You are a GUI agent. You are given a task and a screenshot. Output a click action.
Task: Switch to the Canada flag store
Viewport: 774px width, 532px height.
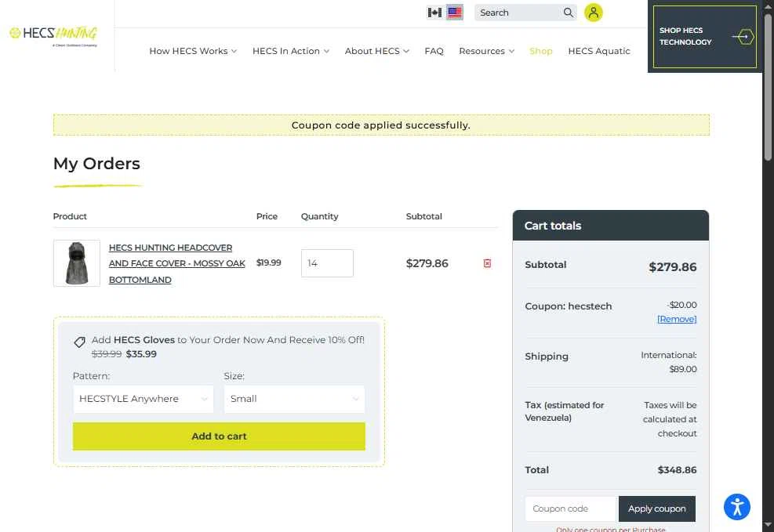(434, 13)
